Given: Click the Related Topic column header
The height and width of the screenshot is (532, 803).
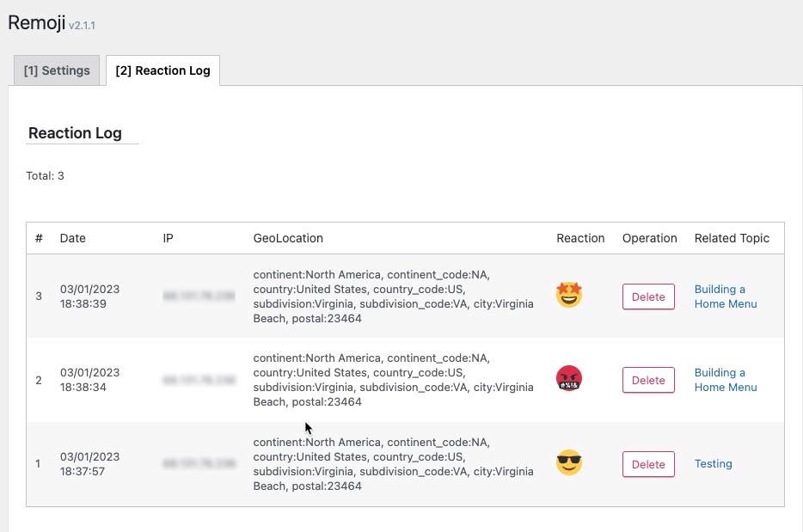Looking at the screenshot, I should pyautogui.click(x=732, y=238).
